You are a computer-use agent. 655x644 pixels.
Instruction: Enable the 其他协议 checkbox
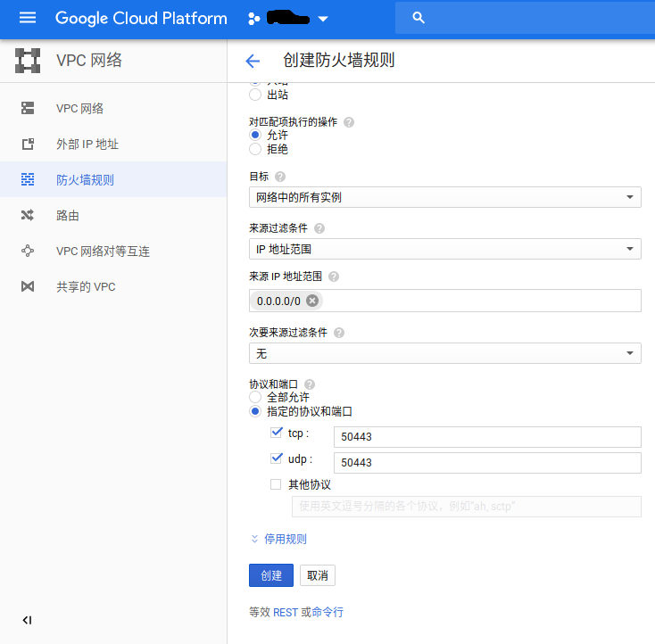point(276,484)
